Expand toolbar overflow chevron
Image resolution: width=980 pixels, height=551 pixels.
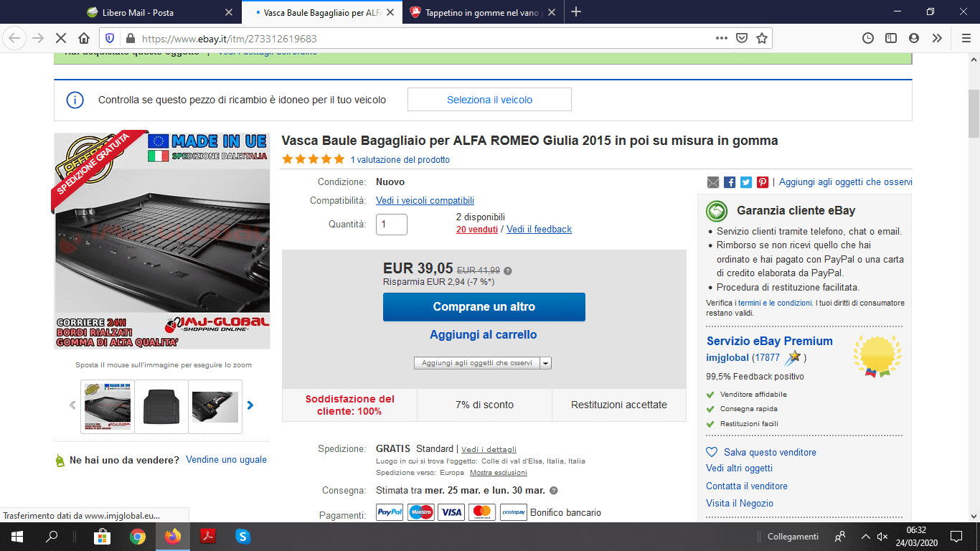click(x=937, y=38)
